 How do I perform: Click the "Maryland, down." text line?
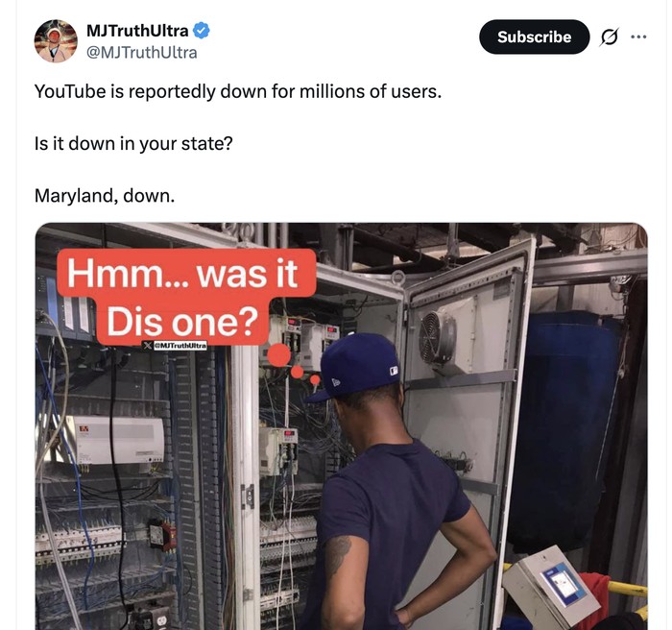(x=105, y=196)
